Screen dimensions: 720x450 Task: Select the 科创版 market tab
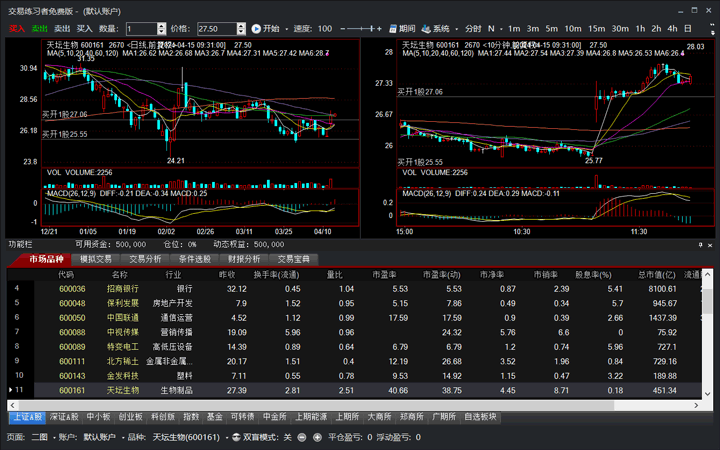tap(163, 417)
